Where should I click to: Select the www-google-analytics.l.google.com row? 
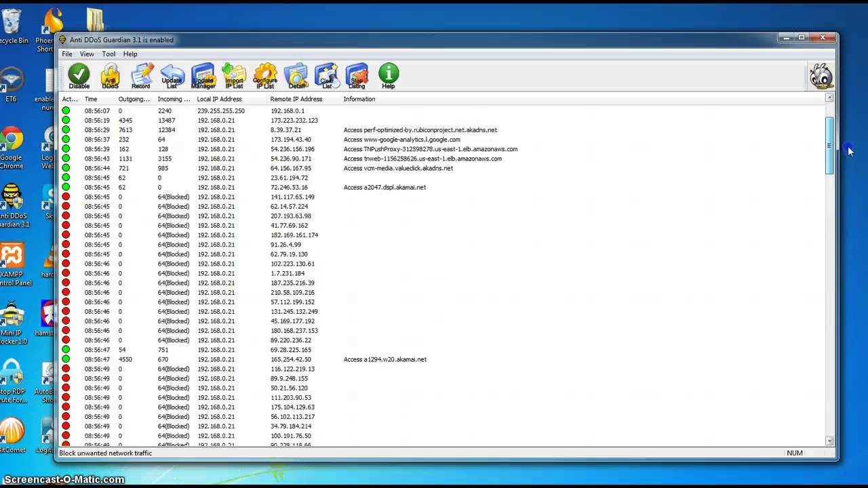coord(443,139)
